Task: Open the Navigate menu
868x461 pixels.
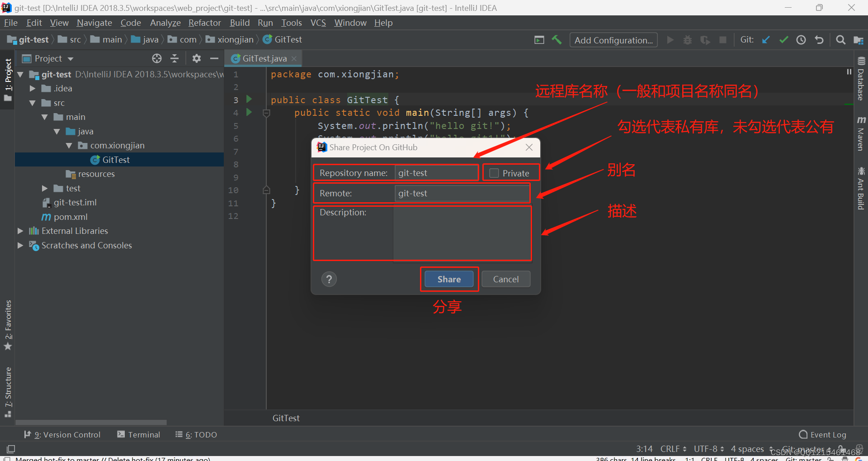Action: (x=94, y=23)
